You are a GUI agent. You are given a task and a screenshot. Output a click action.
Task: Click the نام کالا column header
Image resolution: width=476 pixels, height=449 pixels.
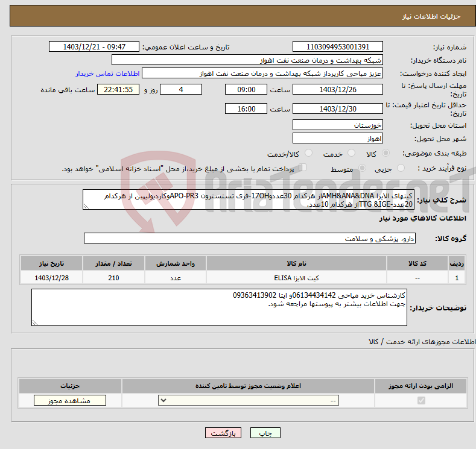(296, 263)
